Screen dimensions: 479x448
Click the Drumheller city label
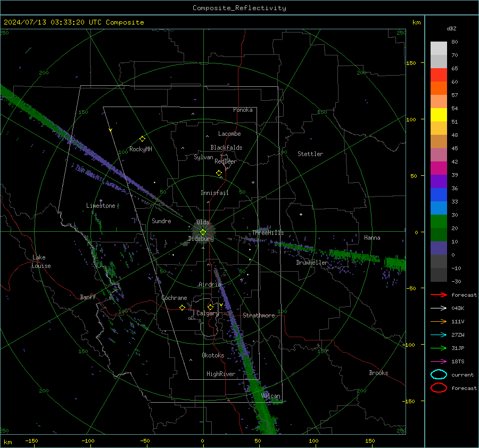(x=312, y=263)
